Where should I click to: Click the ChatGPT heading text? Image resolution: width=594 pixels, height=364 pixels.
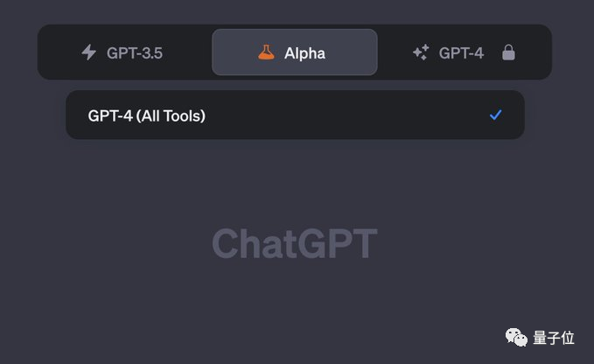(294, 244)
